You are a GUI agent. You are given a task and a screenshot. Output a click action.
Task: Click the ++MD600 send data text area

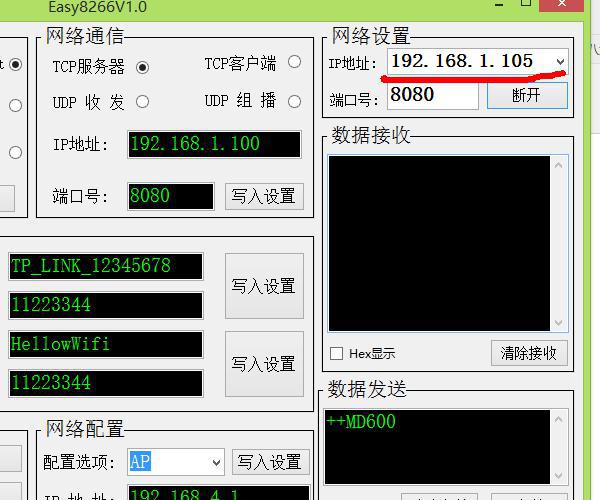click(437, 447)
